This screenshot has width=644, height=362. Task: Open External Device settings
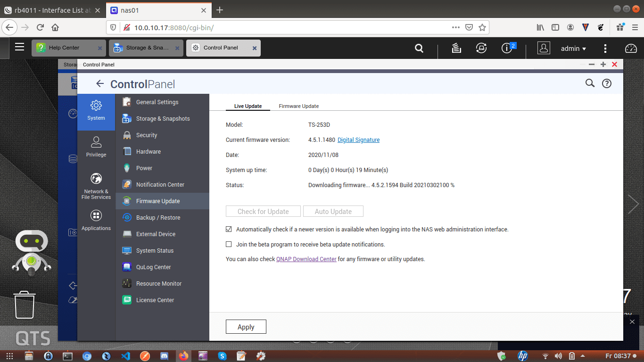162,234
